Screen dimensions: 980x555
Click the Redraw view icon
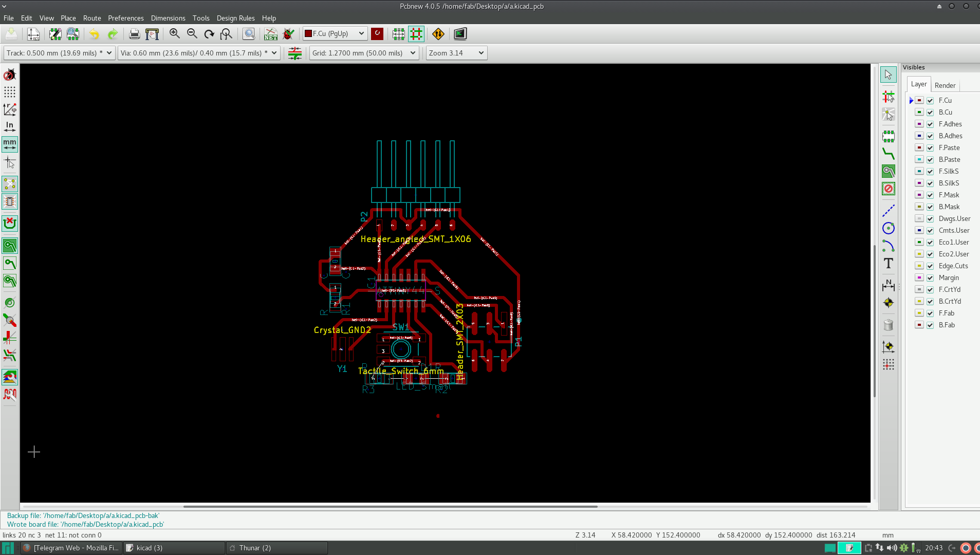(x=209, y=34)
